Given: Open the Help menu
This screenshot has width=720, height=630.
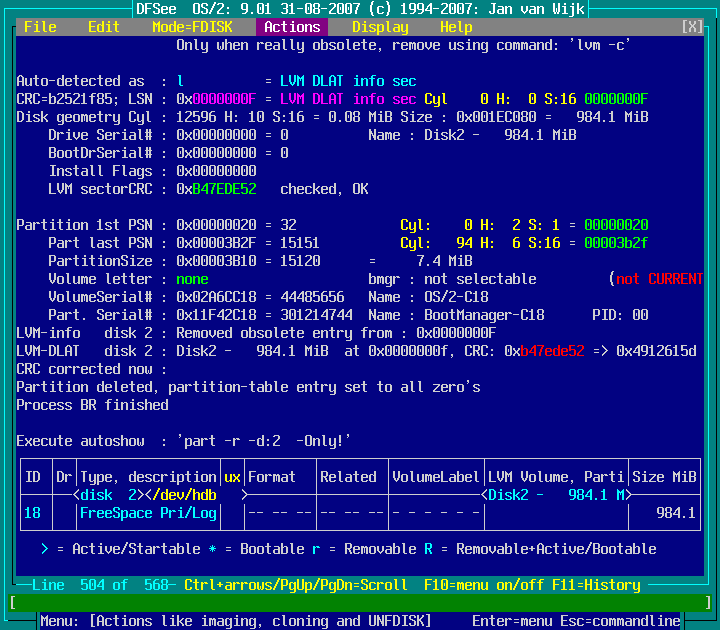Looking at the screenshot, I should tap(456, 27).
